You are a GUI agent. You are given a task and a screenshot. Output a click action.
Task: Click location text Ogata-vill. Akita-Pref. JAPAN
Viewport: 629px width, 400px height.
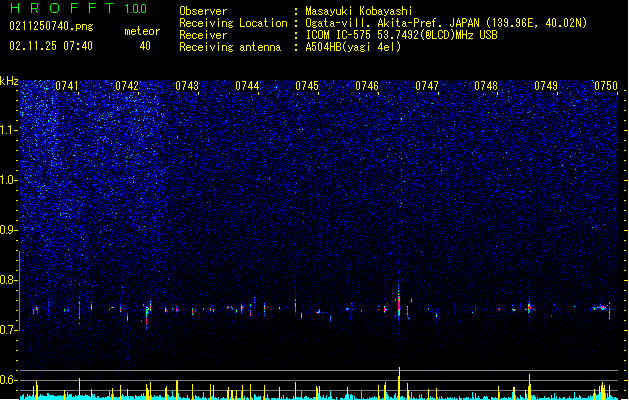pyautogui.click(x=392, y=23)
